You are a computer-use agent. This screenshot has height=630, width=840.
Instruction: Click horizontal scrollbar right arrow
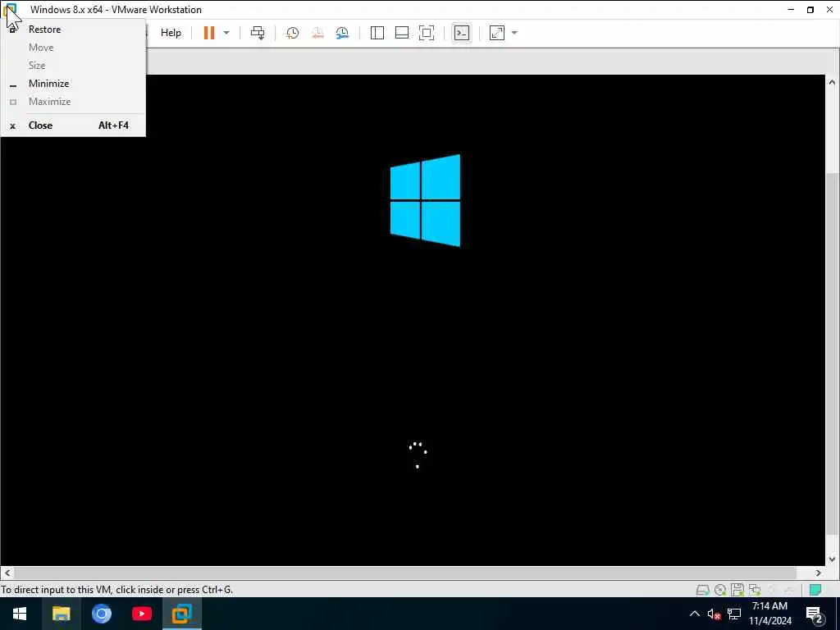819,573
